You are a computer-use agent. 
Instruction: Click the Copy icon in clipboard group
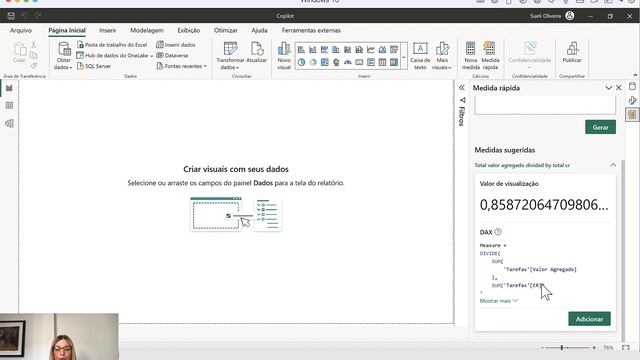click(33, 55)
